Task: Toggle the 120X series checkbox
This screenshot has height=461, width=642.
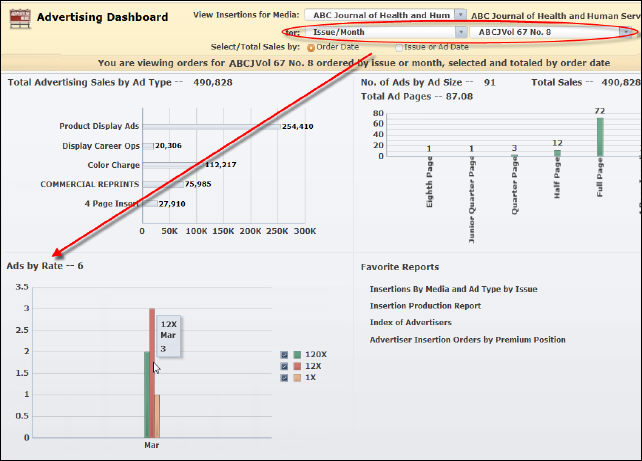Action: tap(287, 354)
